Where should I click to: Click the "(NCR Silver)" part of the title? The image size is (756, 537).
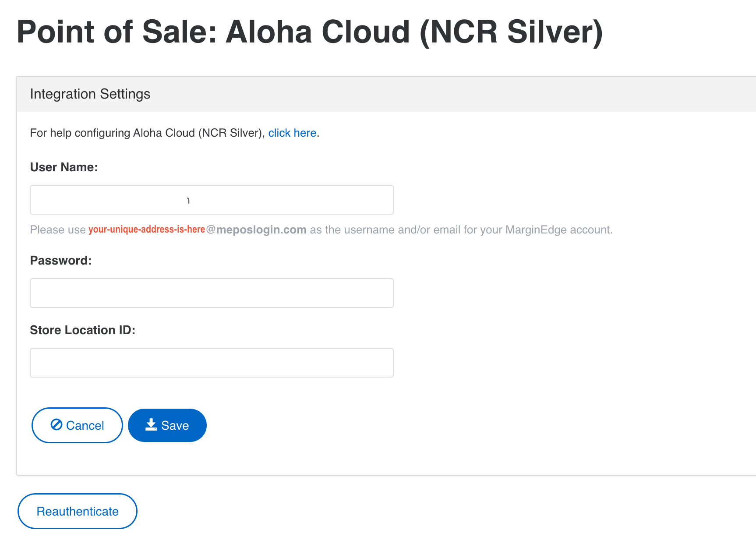[511, 32]
